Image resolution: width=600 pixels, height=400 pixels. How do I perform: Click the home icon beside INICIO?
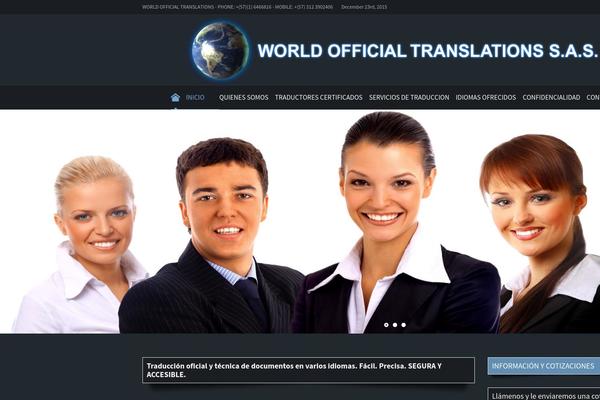tap(175, 97)
